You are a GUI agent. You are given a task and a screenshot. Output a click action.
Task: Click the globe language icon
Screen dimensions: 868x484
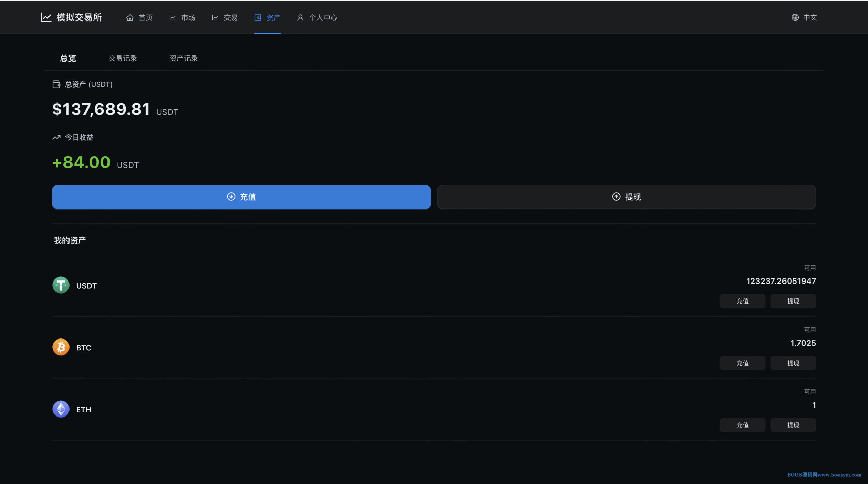795,17
